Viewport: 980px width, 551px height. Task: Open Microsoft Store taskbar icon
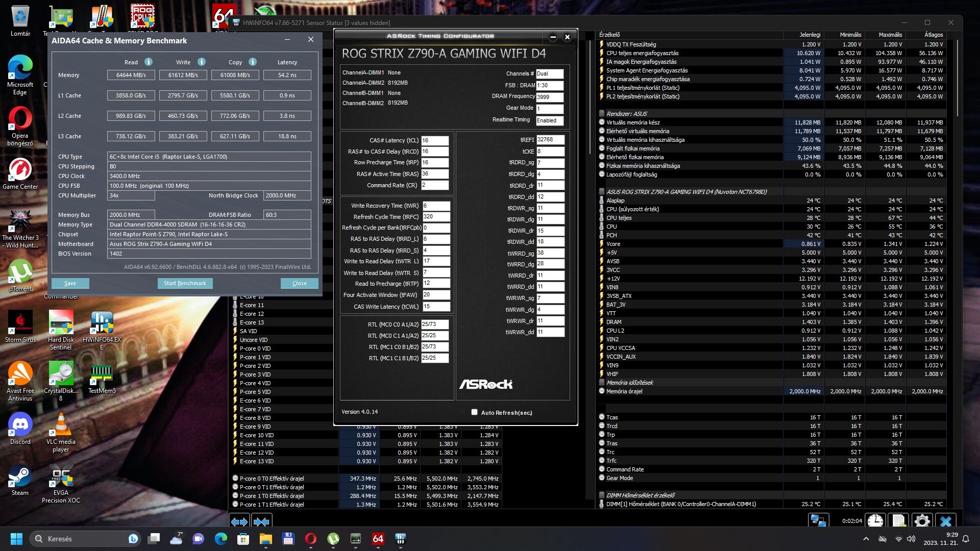(x=243, y=539)
